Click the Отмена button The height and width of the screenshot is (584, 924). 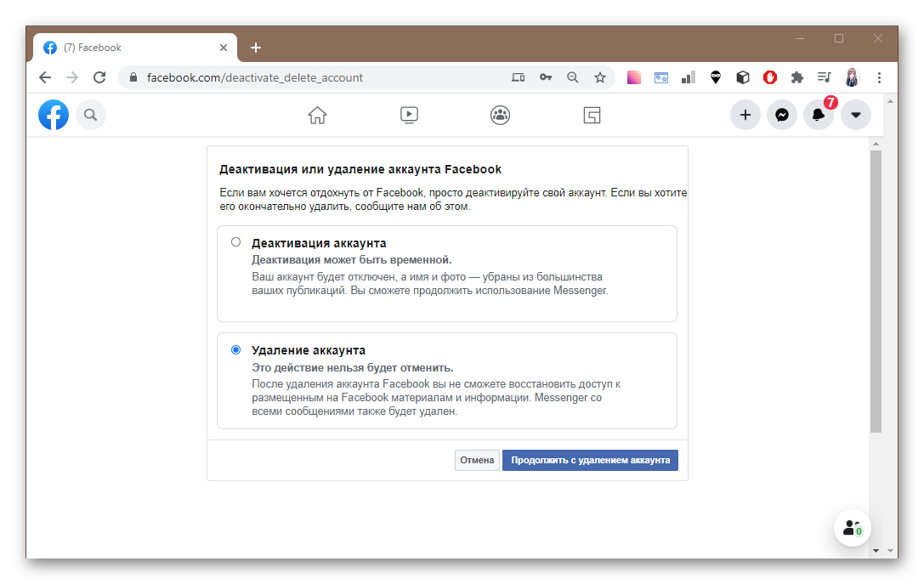click(477, 460)
